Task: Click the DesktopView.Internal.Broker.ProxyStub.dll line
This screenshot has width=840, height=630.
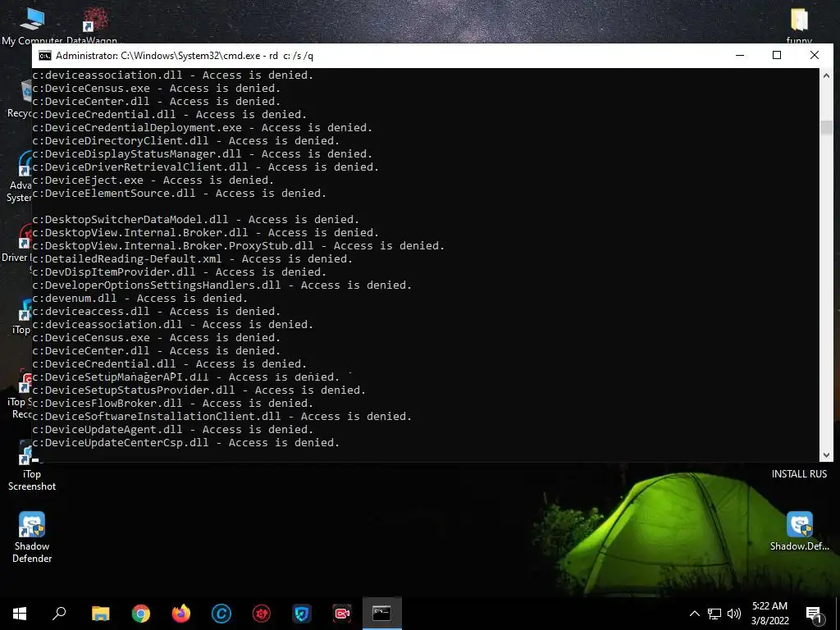Action: [x=239, y=246]
